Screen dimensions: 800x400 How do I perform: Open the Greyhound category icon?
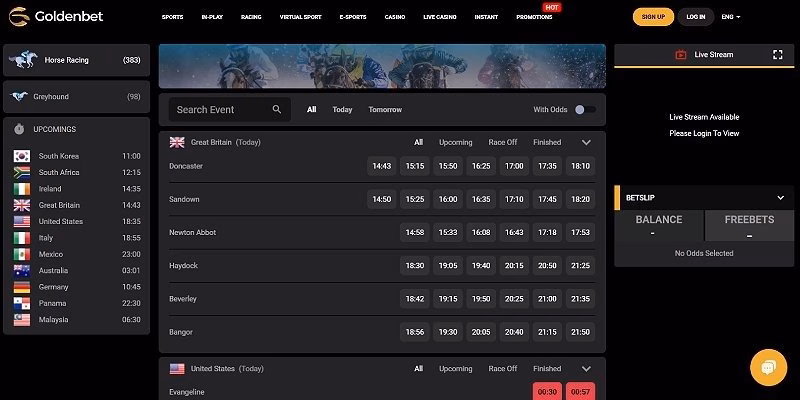(19, 96)
